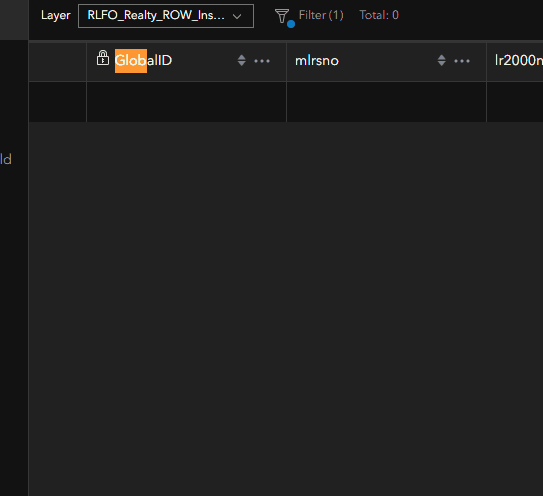Viewport: 543px width, 496px height.
Task: Click the Layer label text
Action: pos(55,16)
